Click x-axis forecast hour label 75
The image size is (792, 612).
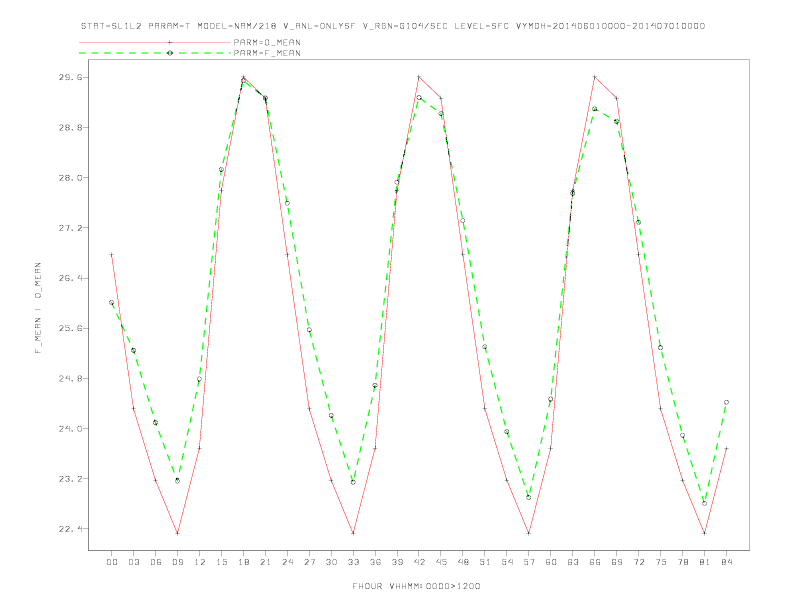(x=660, y=562)
